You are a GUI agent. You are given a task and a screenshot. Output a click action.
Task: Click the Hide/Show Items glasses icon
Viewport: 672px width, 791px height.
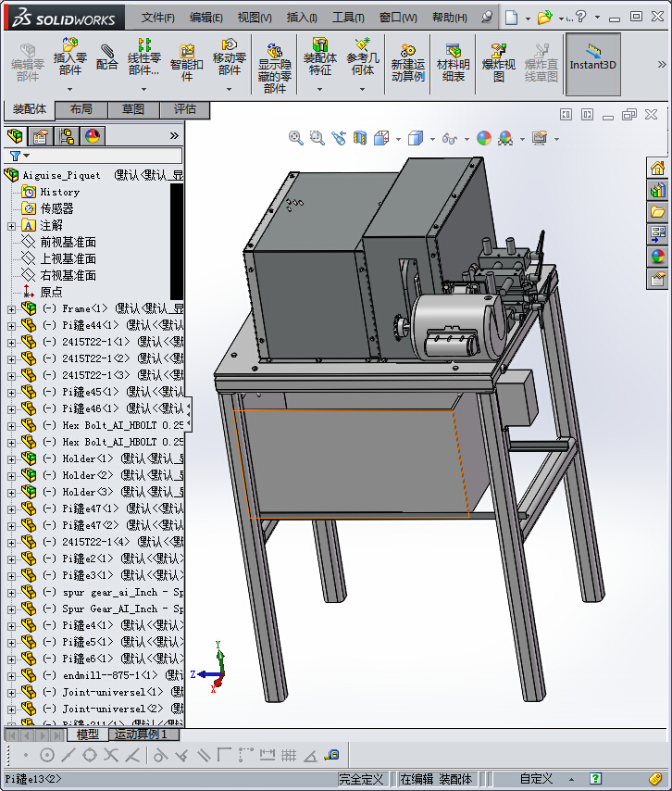[450, 138]
